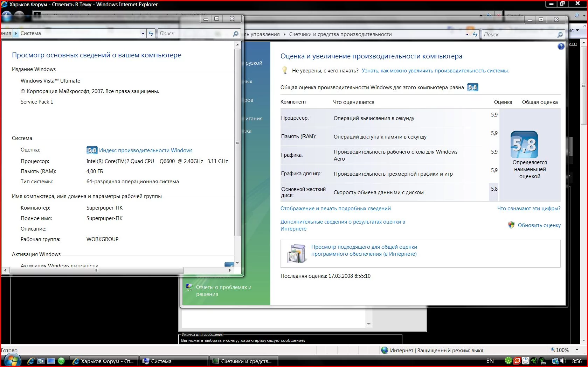Screen dimensions: 588x367
Task: Click the green clover tray icon
Action: coord(509,361)
